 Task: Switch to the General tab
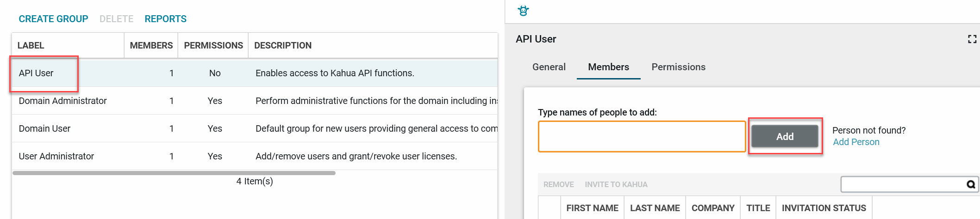point(549,67)
